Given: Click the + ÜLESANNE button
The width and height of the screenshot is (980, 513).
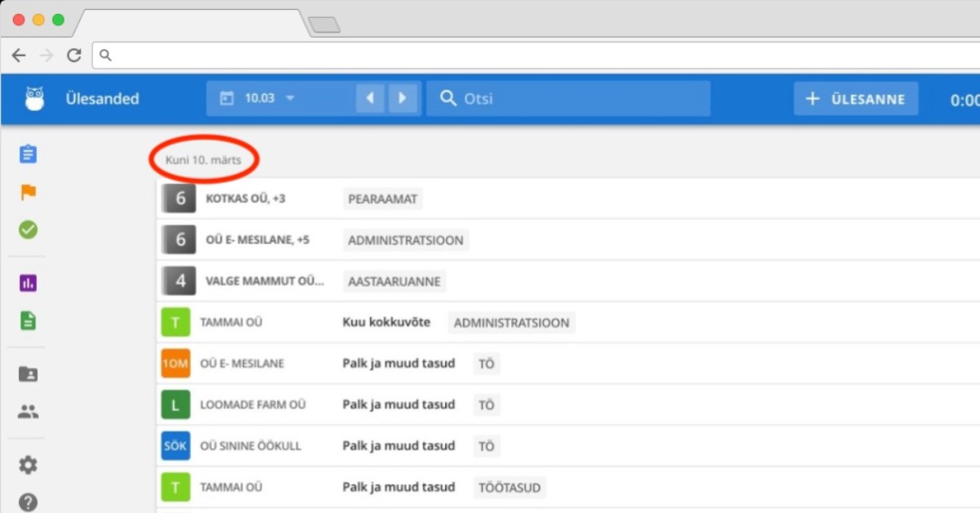Looking at the screenshot, I should click(x=856, y=99).
